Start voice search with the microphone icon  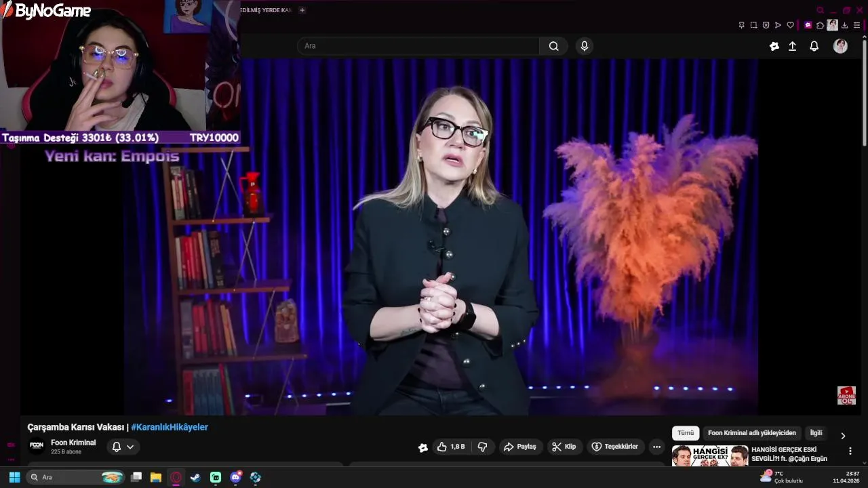point(585,46)
